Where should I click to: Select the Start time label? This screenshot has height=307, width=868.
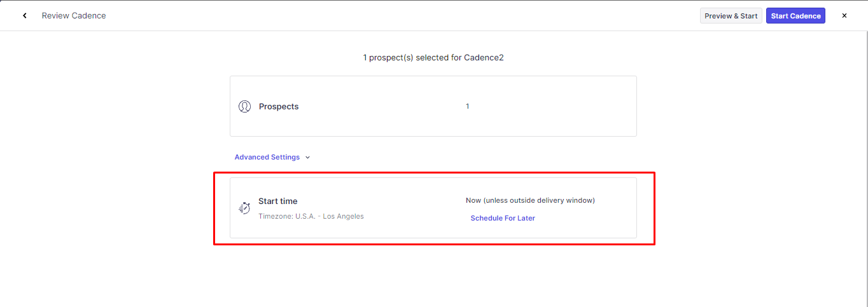tap(277, 201)
